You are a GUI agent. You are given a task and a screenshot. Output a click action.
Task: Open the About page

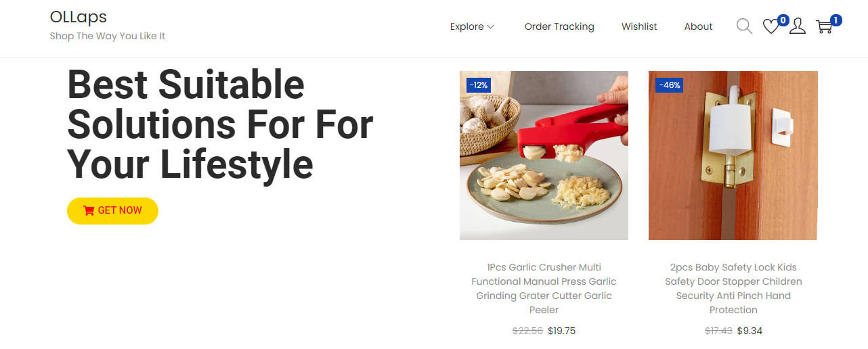(x=698, y=26)
